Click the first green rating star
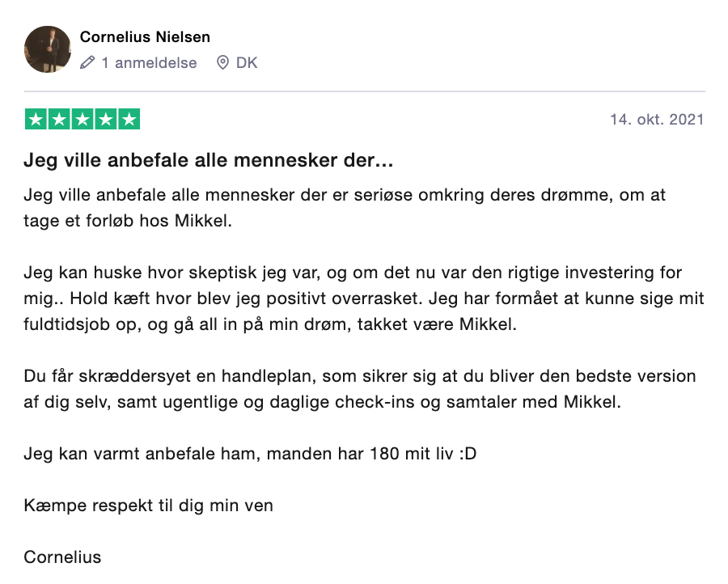 [x=36, y=120]
